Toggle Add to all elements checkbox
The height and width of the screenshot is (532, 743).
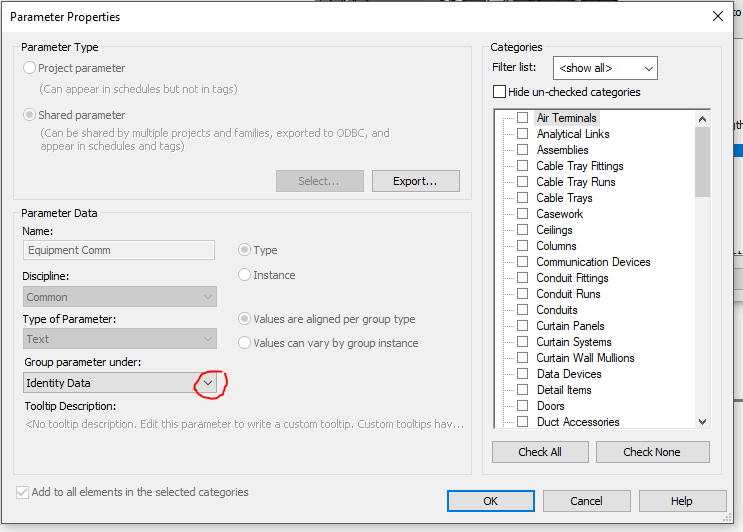click(22, 492)
